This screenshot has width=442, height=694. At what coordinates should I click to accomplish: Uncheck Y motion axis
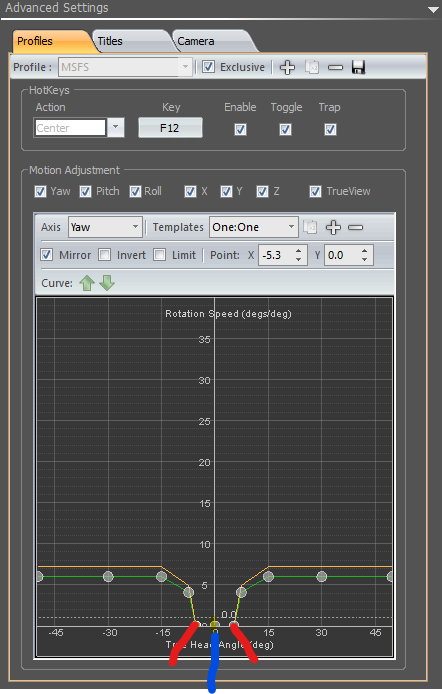pos(226,191)
